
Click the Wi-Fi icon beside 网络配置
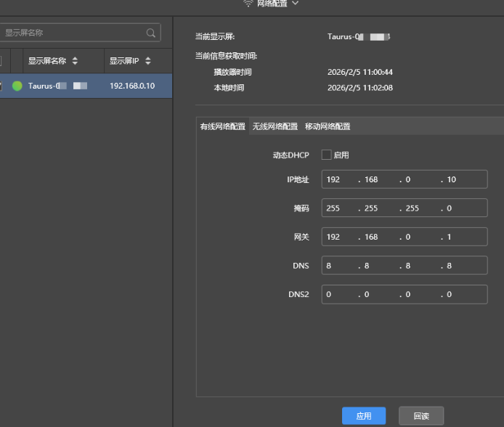[x=248, y=4]
